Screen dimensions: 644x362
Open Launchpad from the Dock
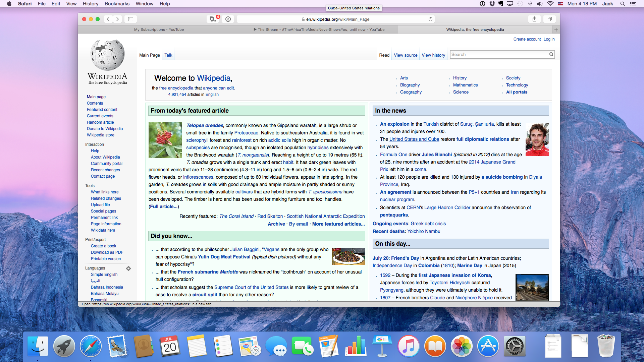coord(64,346)
